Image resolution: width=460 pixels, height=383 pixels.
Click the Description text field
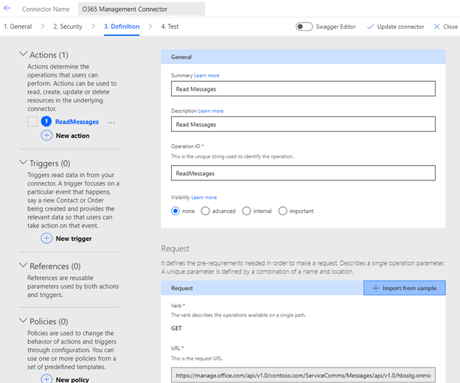[303, 124]
